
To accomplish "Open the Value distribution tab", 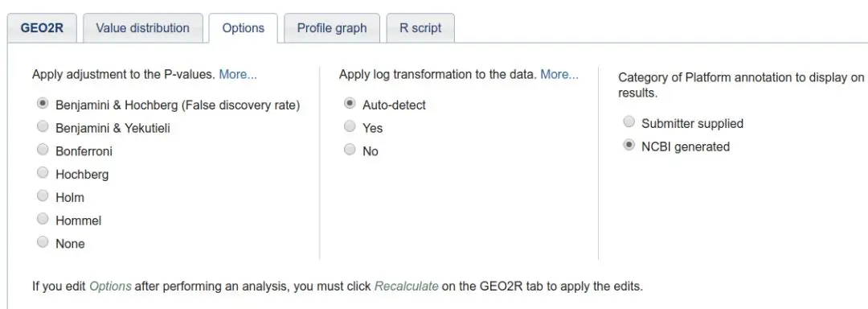I will [x=142, y=27].
